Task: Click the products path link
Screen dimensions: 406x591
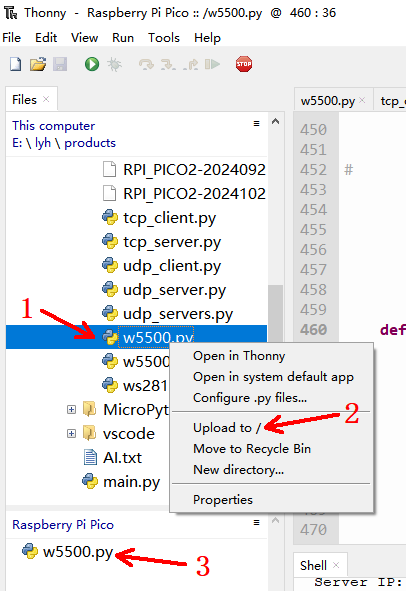Action: pyautogui.click(x=90, y=143)
